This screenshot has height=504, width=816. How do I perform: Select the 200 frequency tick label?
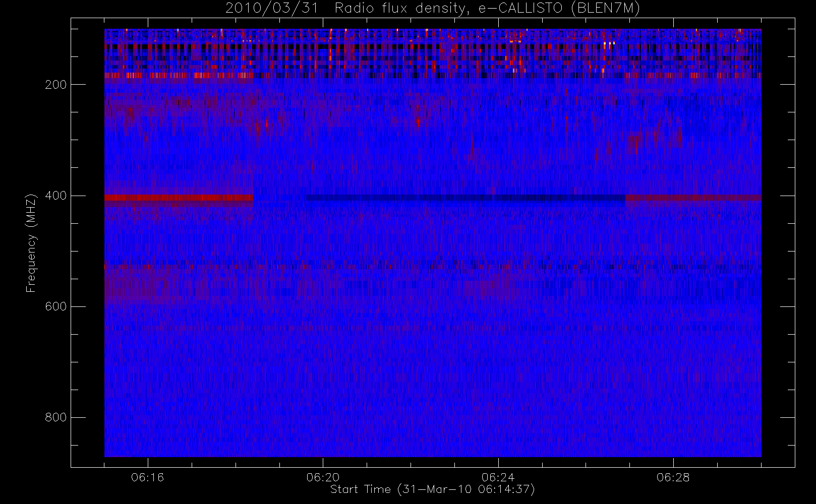click(56, 85)
